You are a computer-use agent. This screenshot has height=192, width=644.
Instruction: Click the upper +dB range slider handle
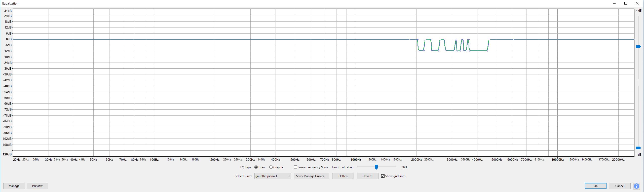pyautogui.click(x=638, y=47)
